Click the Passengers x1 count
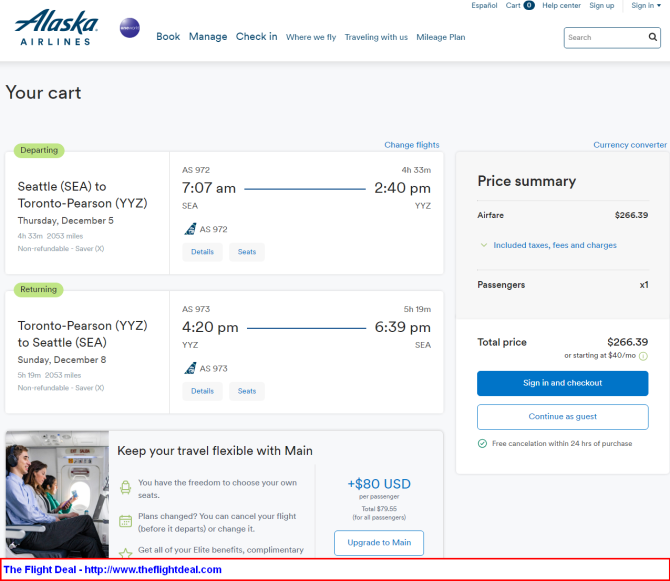This screenshot has width=670, height=581. click(644, 285)
